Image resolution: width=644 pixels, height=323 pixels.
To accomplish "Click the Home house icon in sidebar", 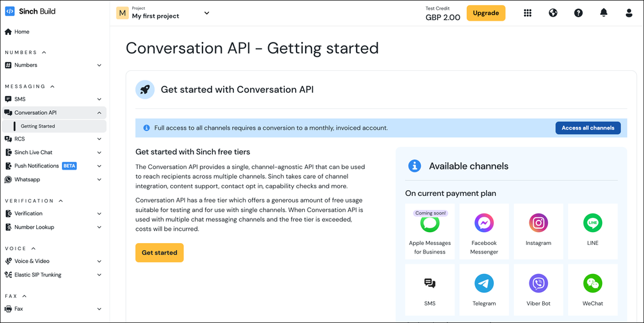I will (x=8, y=32).
